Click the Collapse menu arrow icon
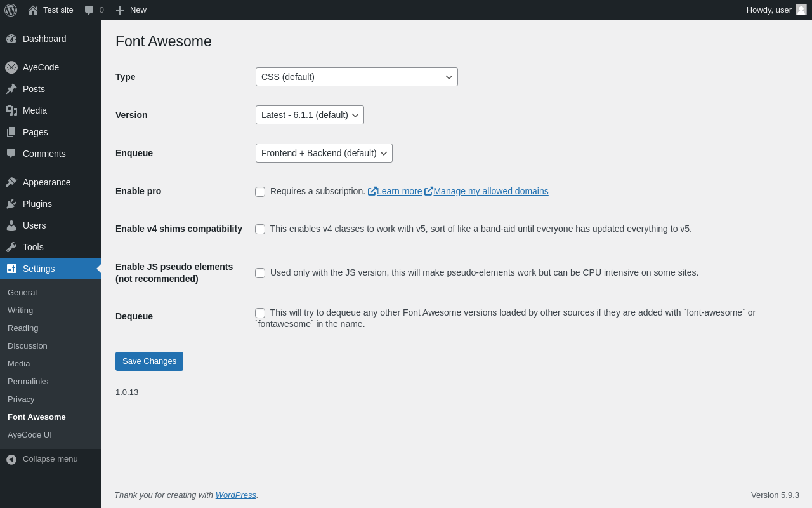This screenshot has height=508, width=812. [11, 459]
